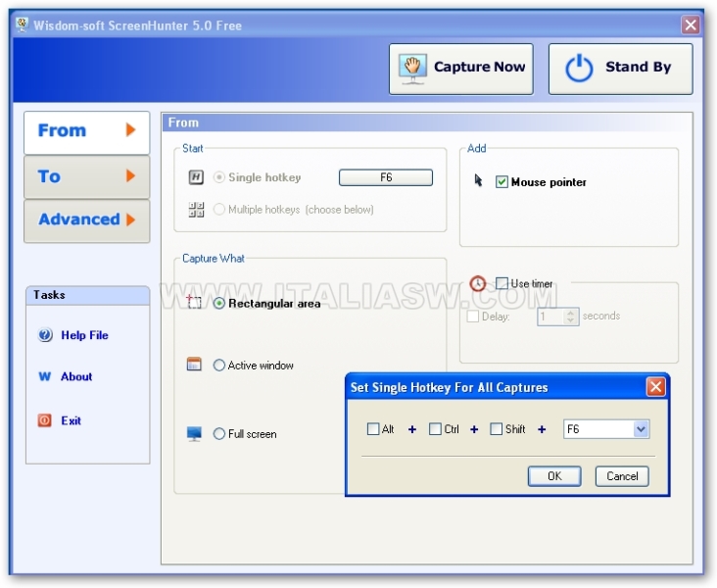Viewport: 717px width, 588px height.
Task: Choose the Rectangular area radio button
Action: coord(219,304)
